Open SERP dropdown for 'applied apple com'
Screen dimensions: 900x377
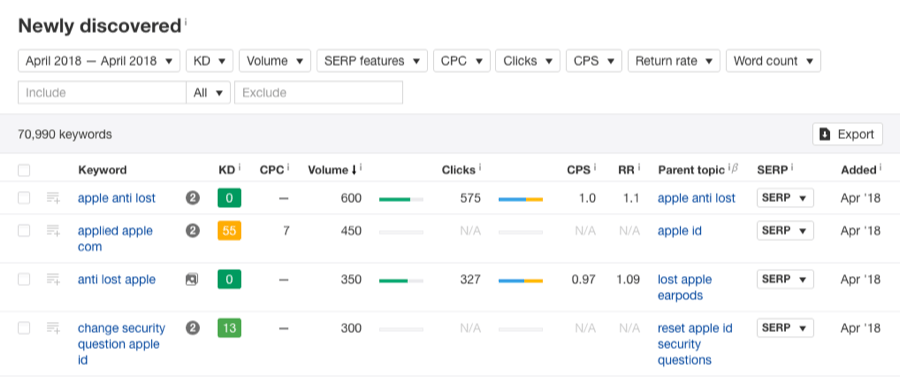785,231
